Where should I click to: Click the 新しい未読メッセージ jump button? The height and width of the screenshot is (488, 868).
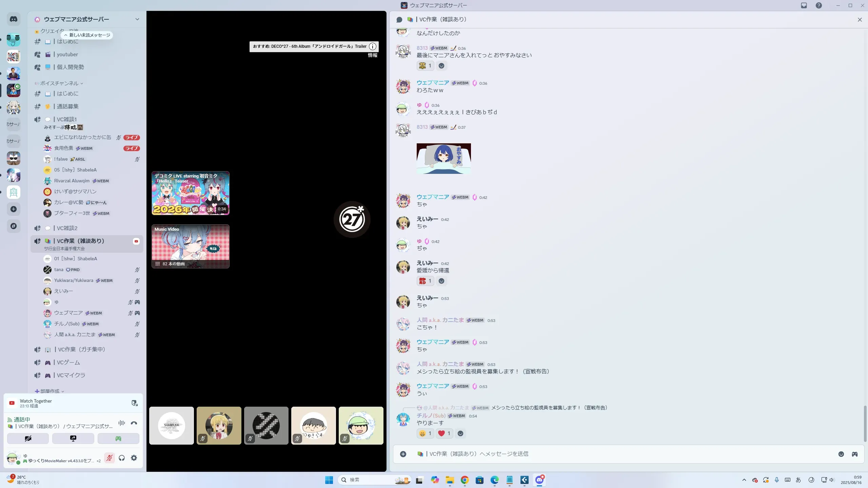(x=87, y=35)
